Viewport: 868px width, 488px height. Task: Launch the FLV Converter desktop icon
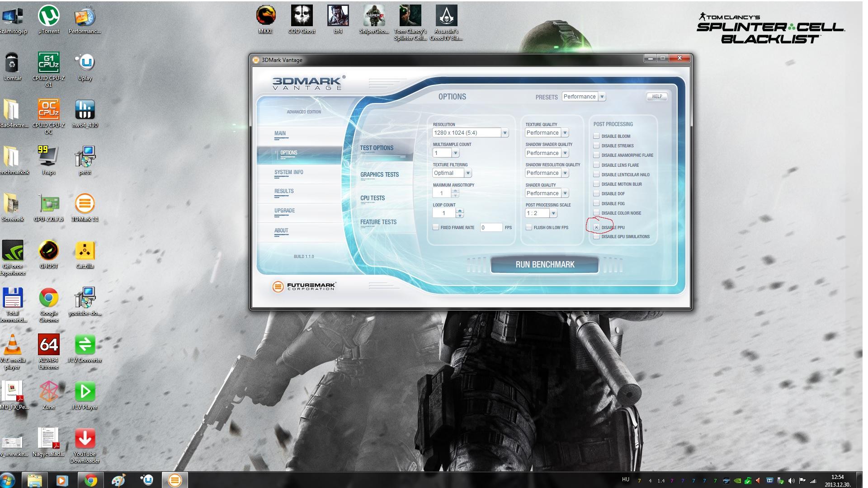85,349
